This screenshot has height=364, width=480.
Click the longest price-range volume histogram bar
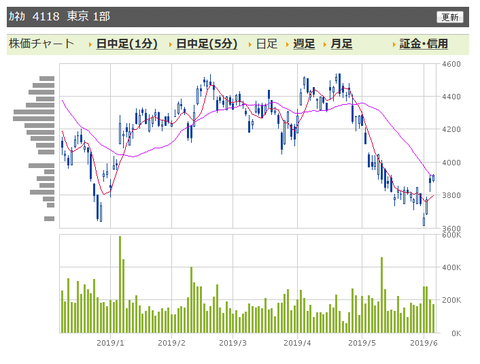coord(34,118)
